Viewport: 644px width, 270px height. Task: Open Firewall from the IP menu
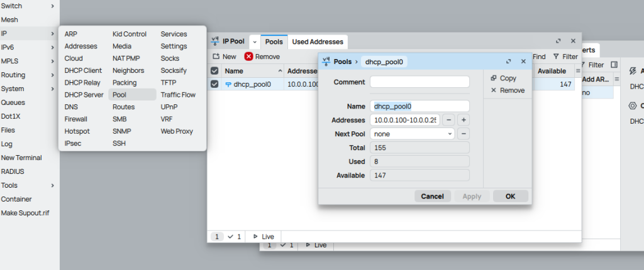(76, 119)
